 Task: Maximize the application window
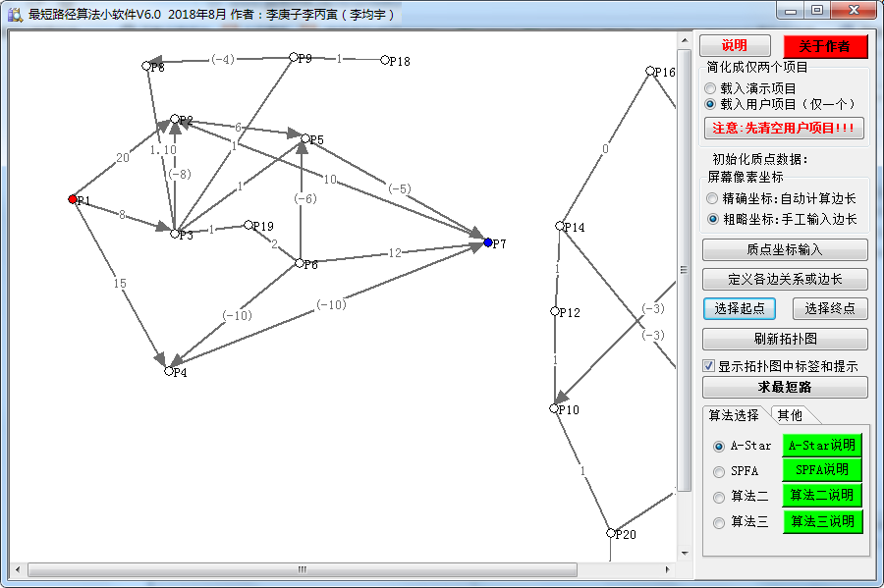[x=817, y=11]
